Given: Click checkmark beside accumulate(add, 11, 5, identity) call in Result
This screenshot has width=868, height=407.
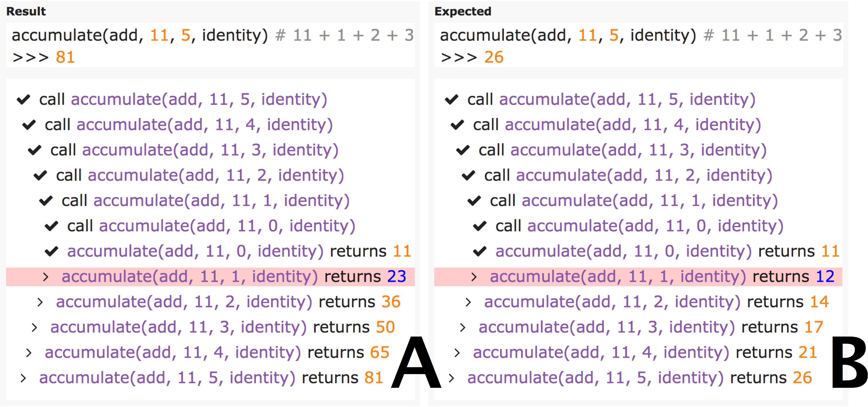Looking at the screenshot, I should 23,99.
